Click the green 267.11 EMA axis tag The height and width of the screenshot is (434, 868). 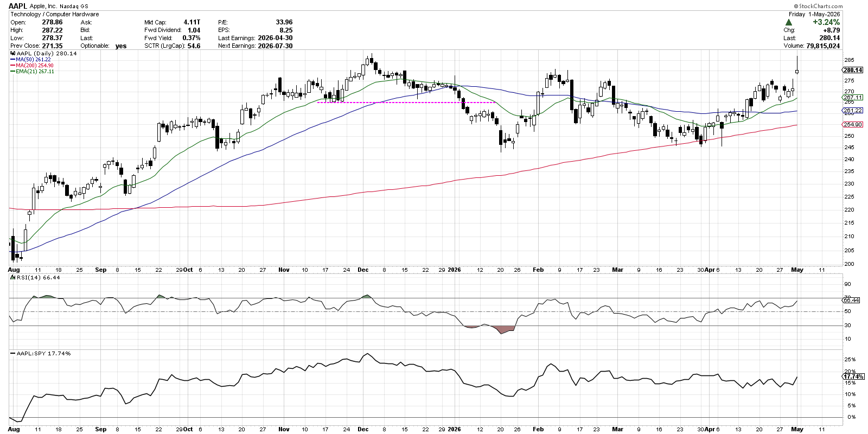pyautogui.click(x=853, y=98)
